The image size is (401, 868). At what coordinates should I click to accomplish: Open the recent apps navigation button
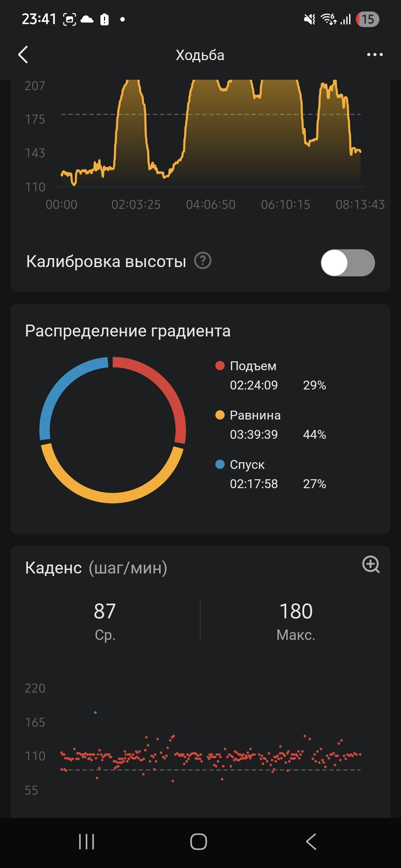click(x=87, y=842)
